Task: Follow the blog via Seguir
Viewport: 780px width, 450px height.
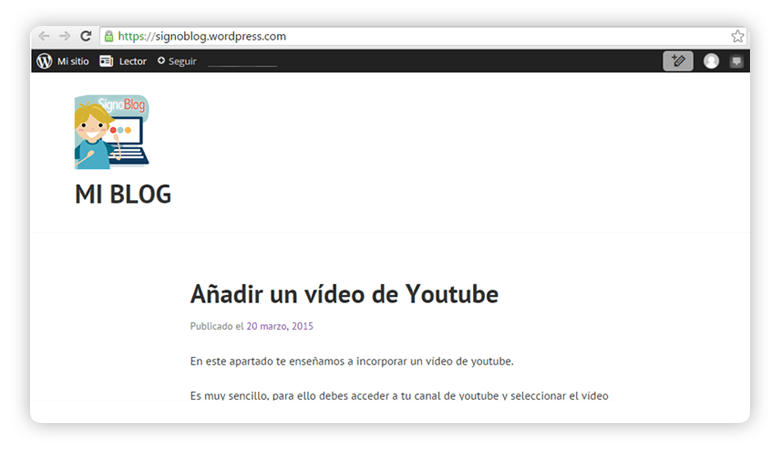Action: 182,62
